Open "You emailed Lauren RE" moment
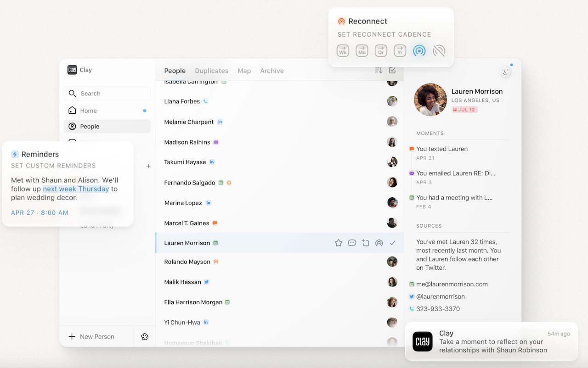Viewport: 588px width, 368px height. 456,173
